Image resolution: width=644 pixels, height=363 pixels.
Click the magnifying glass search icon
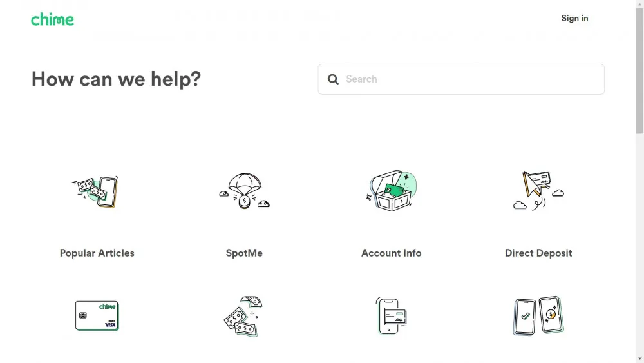tap(333, 79)
